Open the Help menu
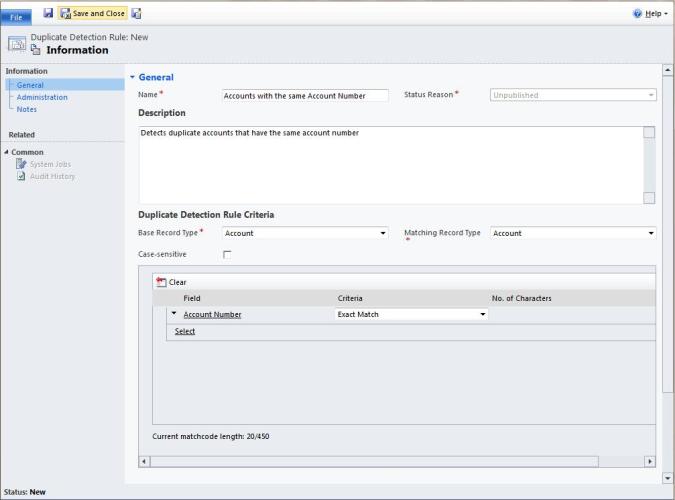 coord(650,14)
